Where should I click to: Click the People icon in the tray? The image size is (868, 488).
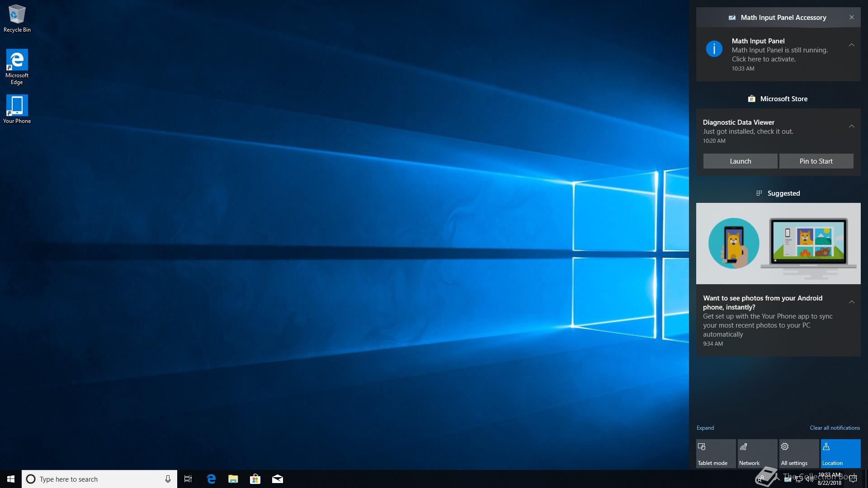click(x=761, y=479)
